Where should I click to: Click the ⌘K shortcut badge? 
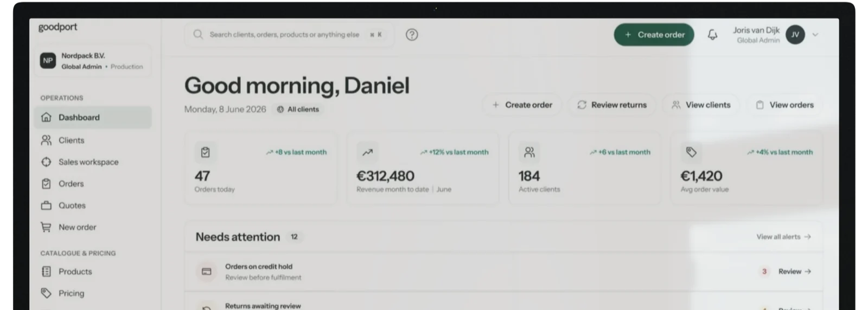point(376,35)
